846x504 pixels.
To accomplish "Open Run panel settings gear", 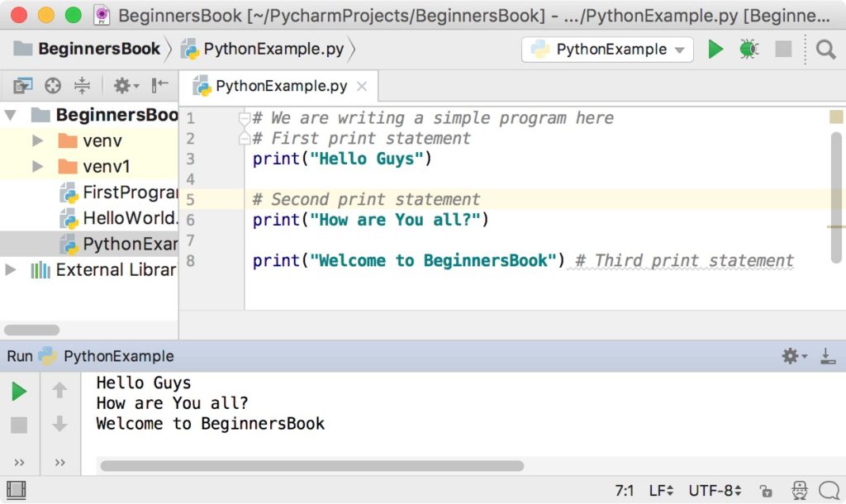I will point(790,355).
